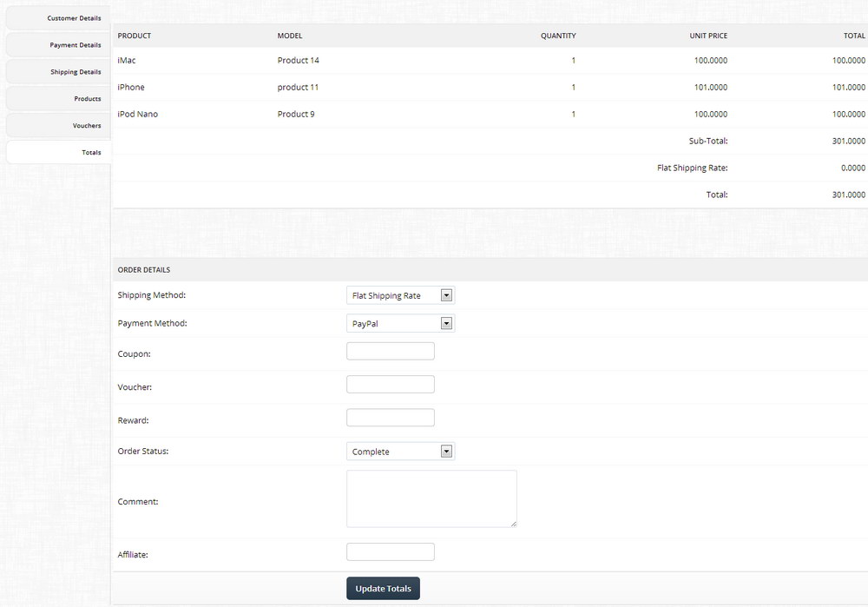The height and width of the screenshot is (607, 868).
Task: Click the MODEL column header
Action: [290, 36]
